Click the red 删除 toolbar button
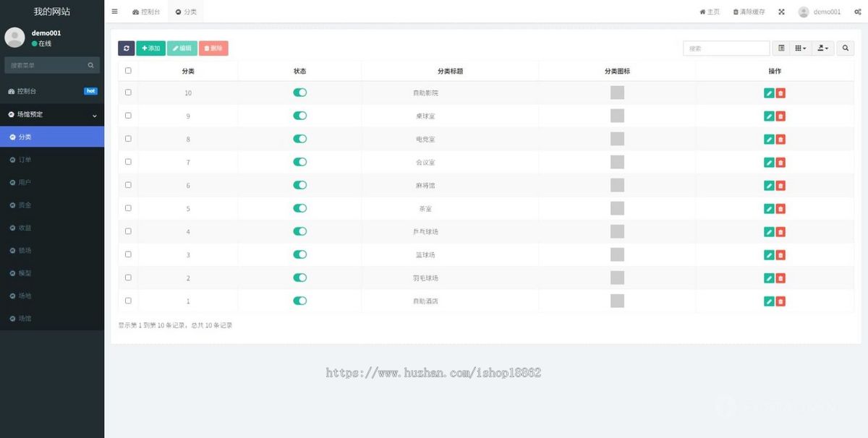Image resolution: width=868 pixels, height=438 pixels. click(x=213, y=48)
